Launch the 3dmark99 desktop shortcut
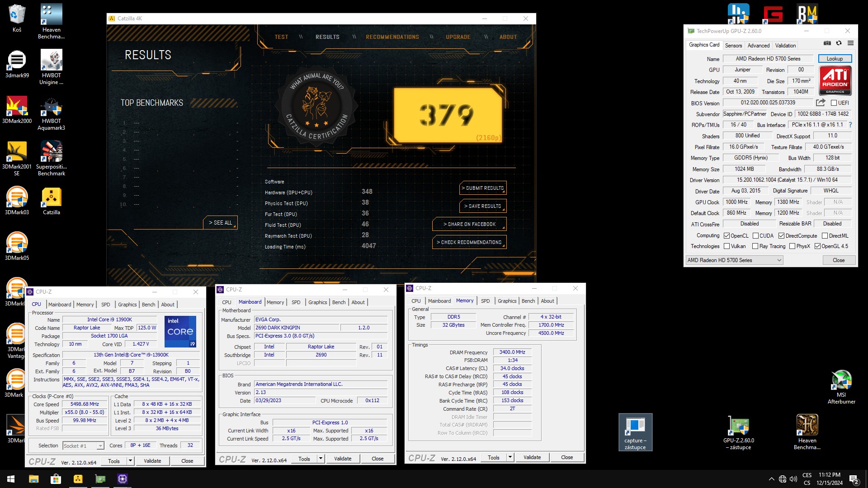The image size is (868, 488). pos(17,64)
